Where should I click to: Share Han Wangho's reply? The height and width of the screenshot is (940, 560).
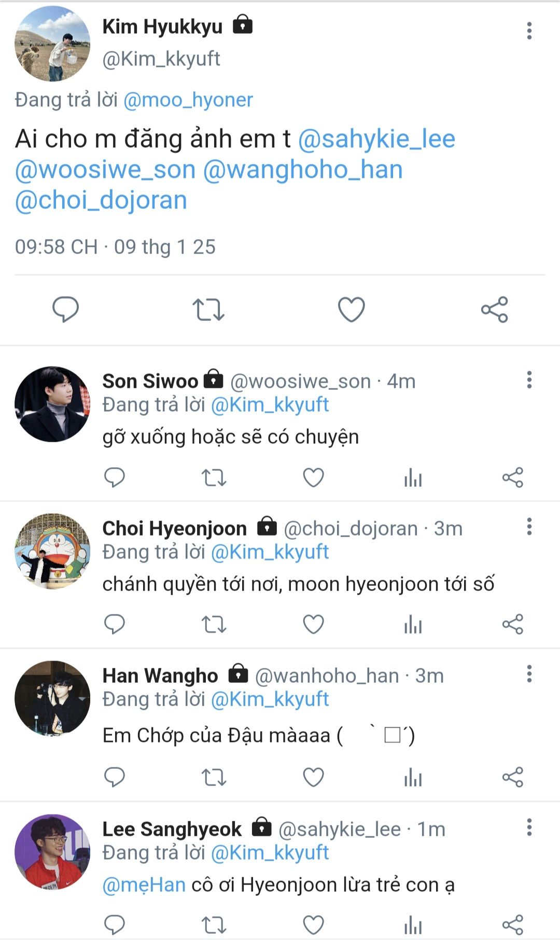(512, 777)
